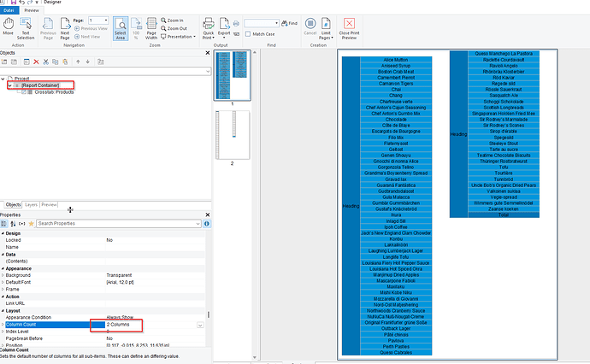This screenshot has width=590, height=364.
Task: Open the Objects filter dropdown
Action: coord(208,71)
